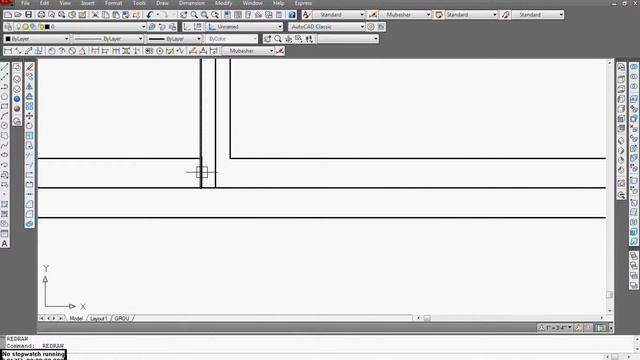Select the Radius dimension tool
Screen dimensions: 640x360
point(52,51)
